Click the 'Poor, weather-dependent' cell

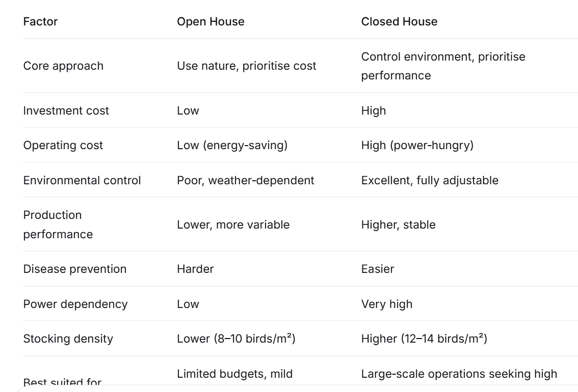coord(246,180)
